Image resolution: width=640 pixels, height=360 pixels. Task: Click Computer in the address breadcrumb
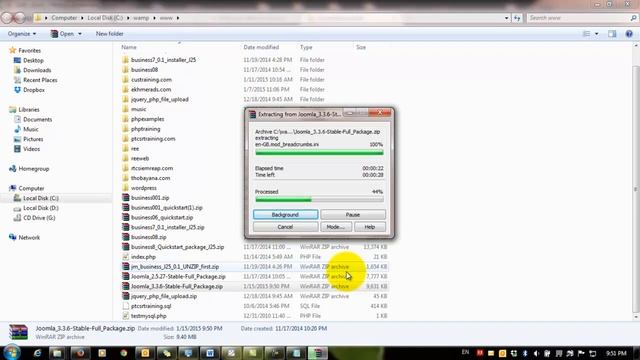pyautogui.click(x=64, y=18)
